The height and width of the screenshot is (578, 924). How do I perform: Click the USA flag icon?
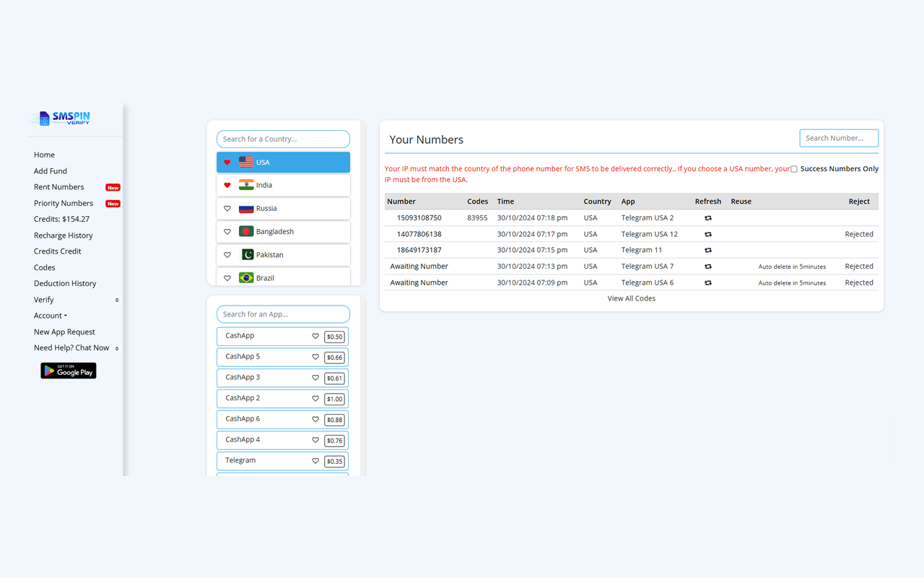point(246,163)
